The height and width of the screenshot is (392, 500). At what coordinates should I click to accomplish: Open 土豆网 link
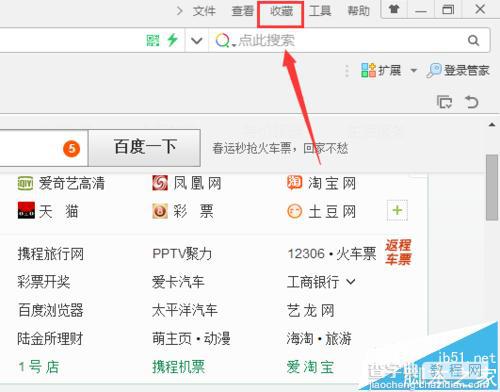click(x=332, y=212)
